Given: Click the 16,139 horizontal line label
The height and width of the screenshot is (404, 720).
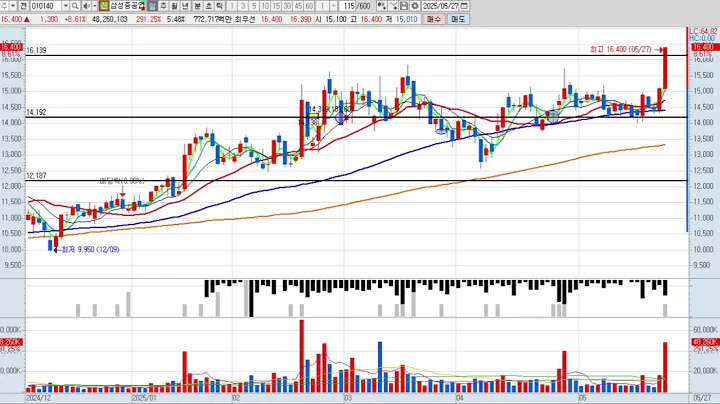Looking at the screenshot, I should [36, 50].
